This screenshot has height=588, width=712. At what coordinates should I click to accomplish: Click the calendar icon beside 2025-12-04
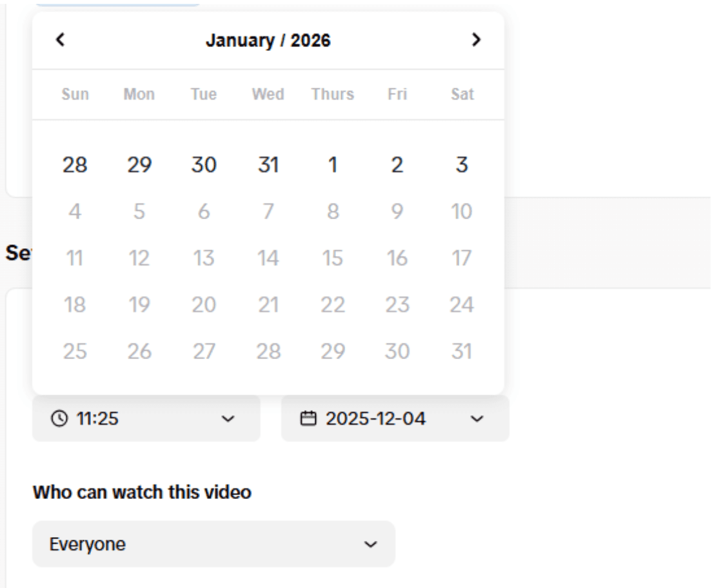(x=309, y=418)
